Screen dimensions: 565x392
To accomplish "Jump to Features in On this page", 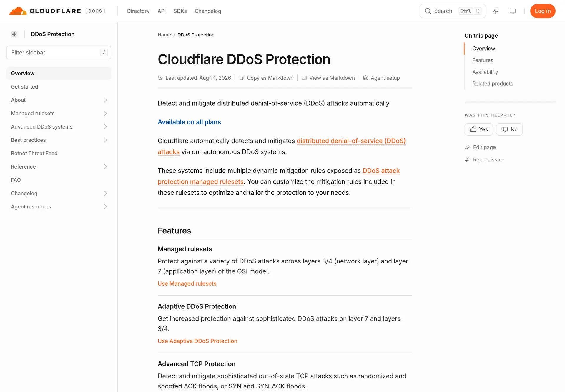I will 483,60.
